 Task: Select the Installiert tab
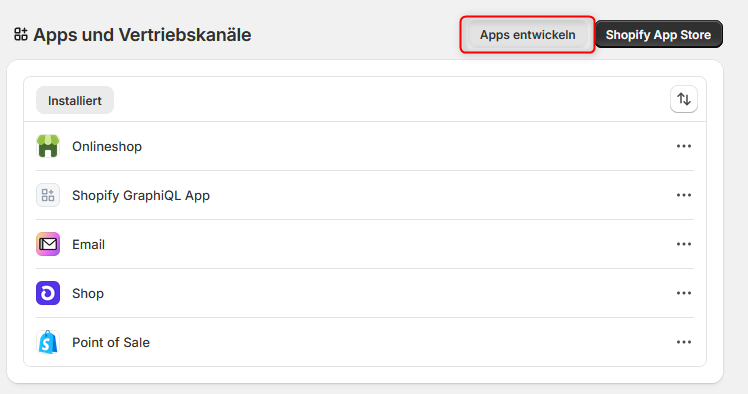pyautogui.click(x=75, y=100)
